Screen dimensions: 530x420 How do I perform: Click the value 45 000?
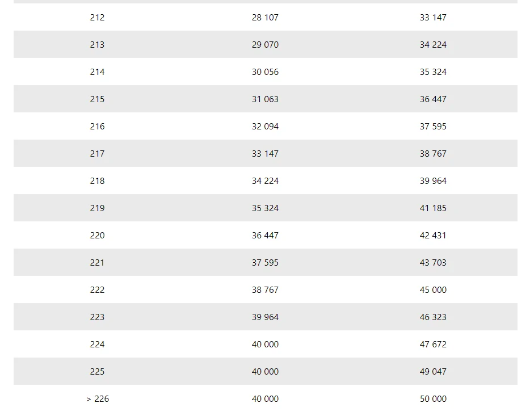tap(433, 290)
